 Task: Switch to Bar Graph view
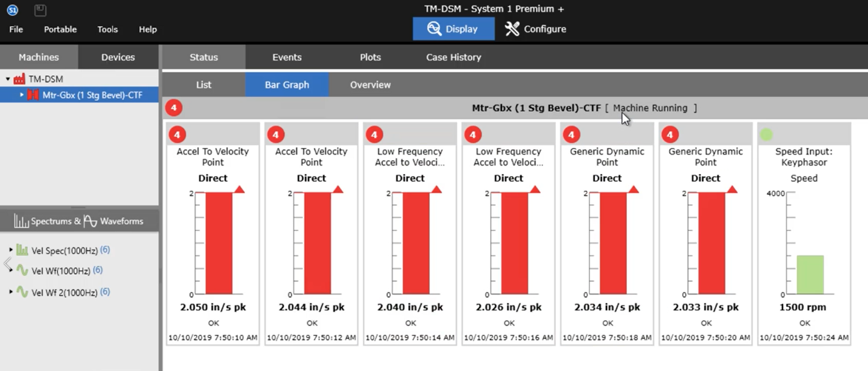point(287,85)
